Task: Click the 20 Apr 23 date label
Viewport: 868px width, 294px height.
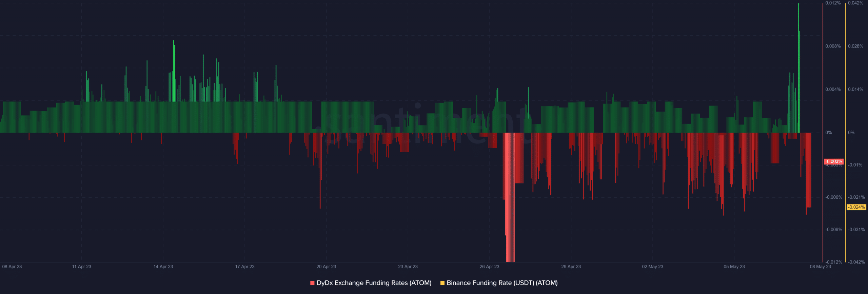Action: point(326,267)
